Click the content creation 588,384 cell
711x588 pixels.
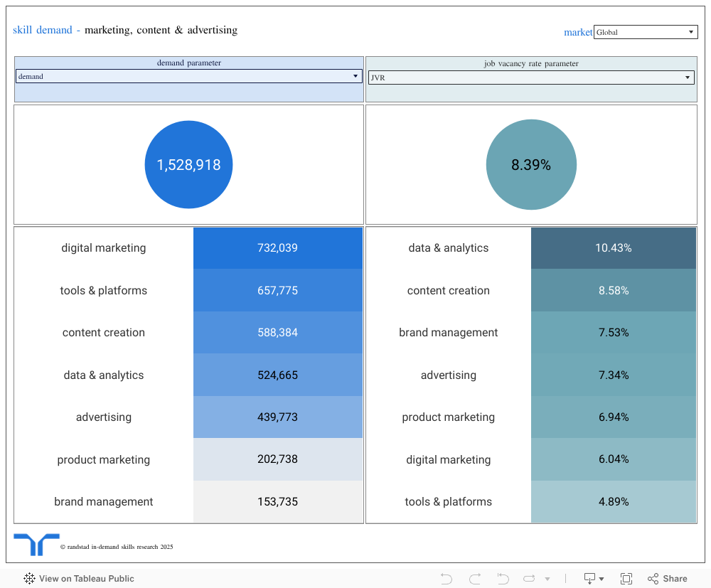coord(277,333)
